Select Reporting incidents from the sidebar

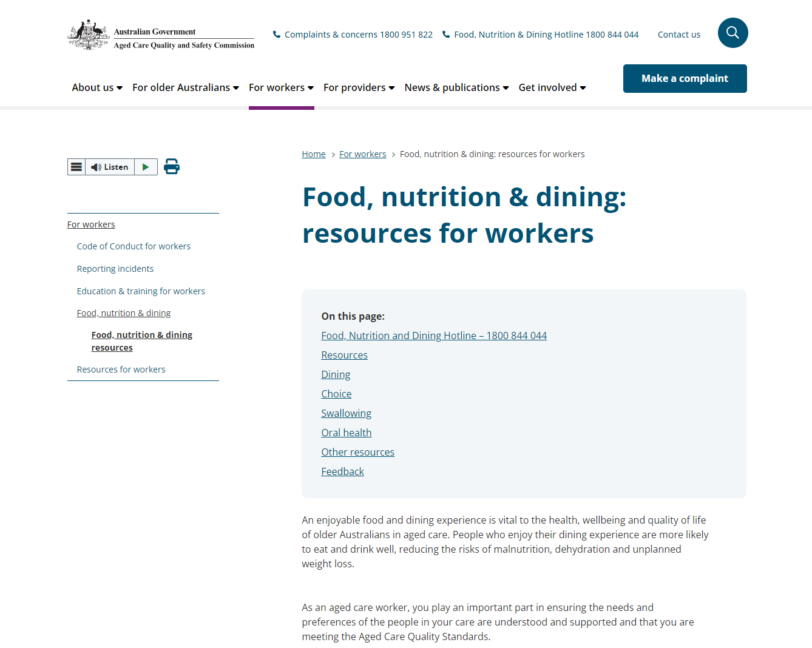(x=115, y=269)
